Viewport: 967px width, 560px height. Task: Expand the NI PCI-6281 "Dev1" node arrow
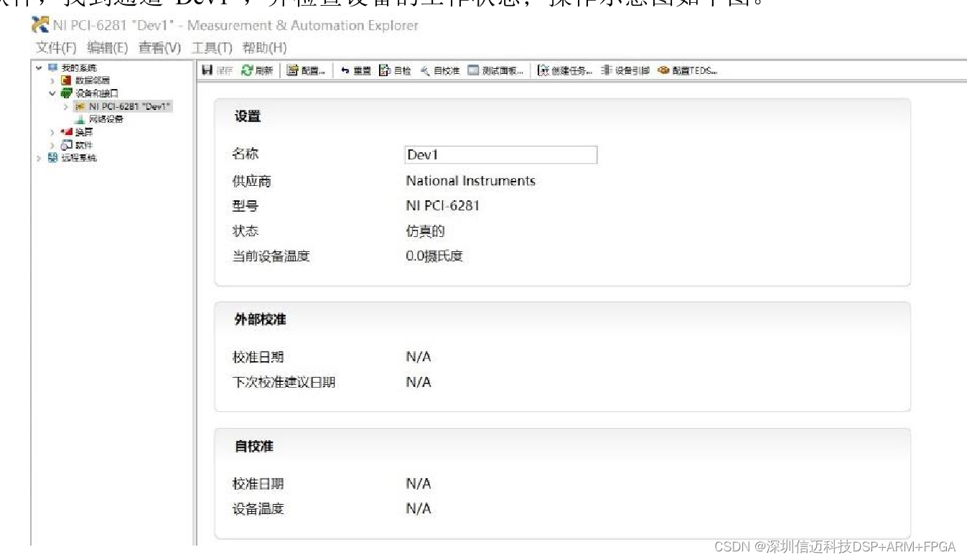[65, 106]
